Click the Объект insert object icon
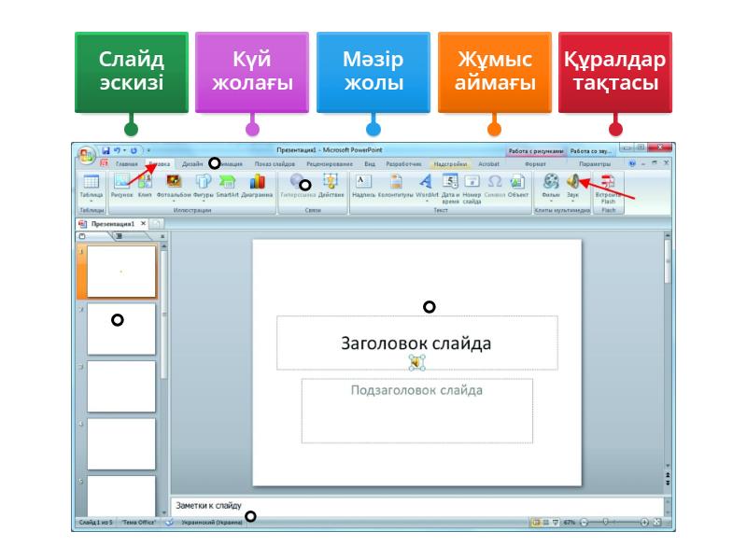747x560 pixels. [518, 185]
